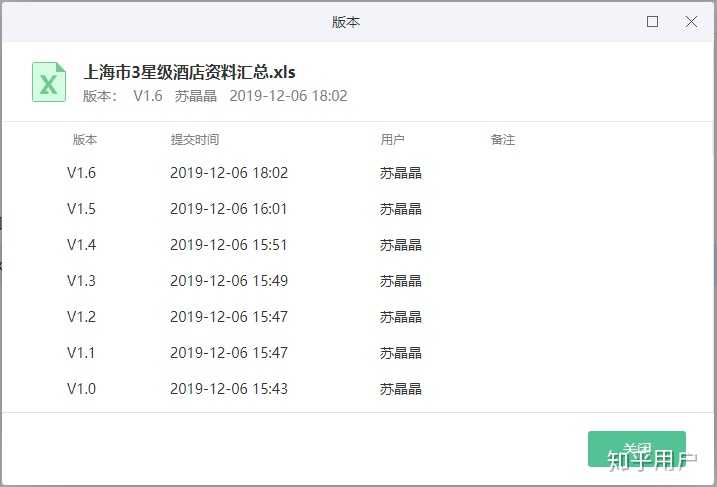Image resolution: width=717 pixels, height=487 pixels.
Task: Click the file name 上海市3星级酒店资料汇总.xls
Action: tap(189, 72)
